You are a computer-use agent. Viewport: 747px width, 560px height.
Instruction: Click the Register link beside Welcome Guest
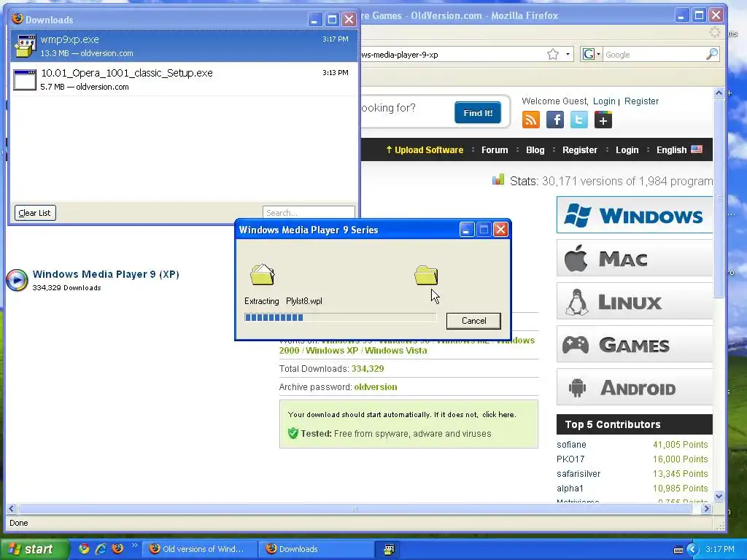click(641, 101)
